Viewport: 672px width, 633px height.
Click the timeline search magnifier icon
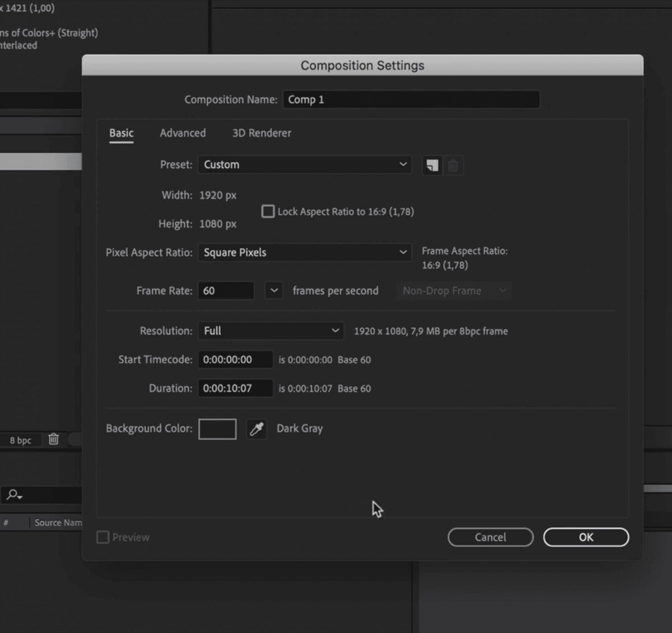tap(13, 495)
